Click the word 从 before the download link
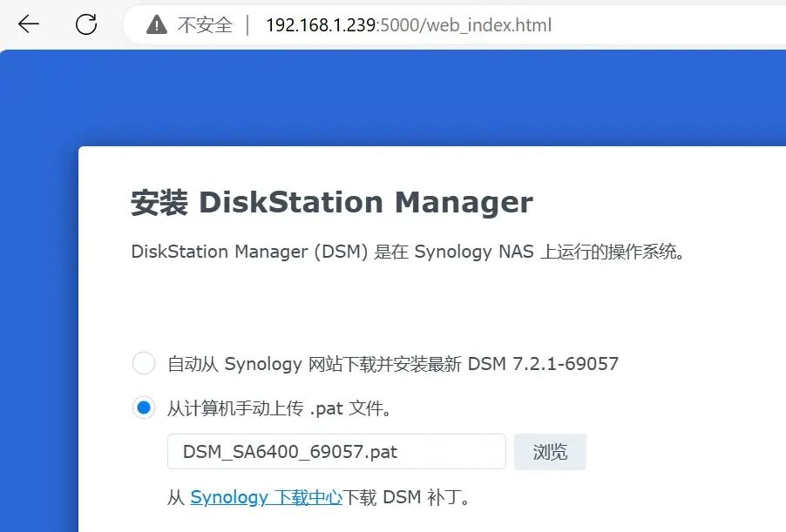786x532 pixels. click(x=176, y=497)
